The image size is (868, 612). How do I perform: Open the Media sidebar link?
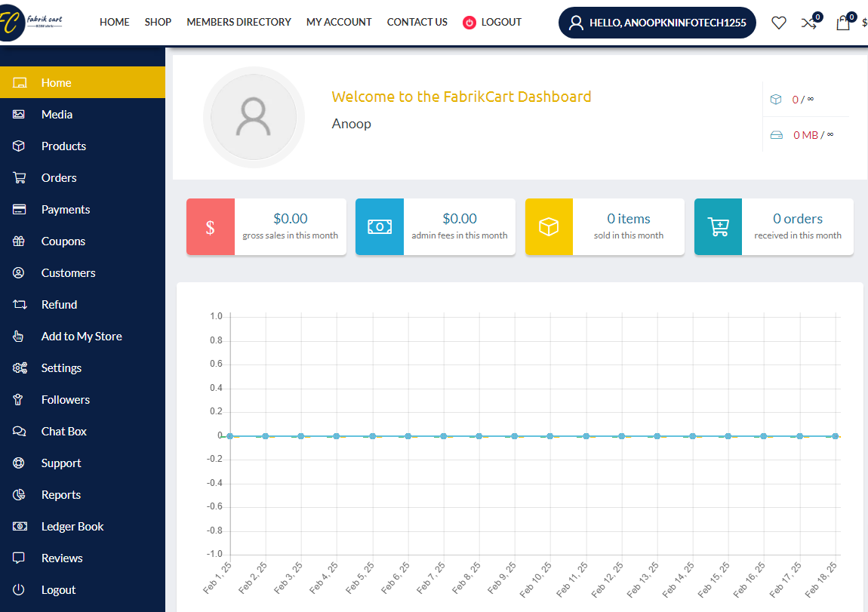[x=57, y=115]
